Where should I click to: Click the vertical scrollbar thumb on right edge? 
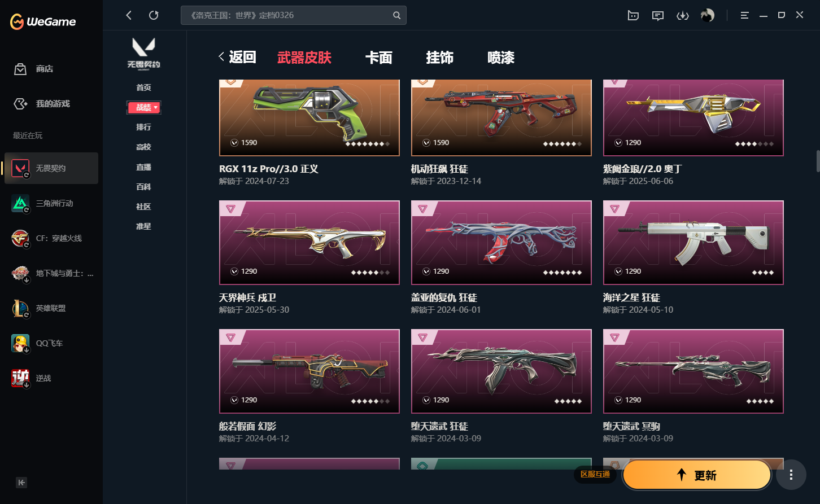click(x=817, y=161)
